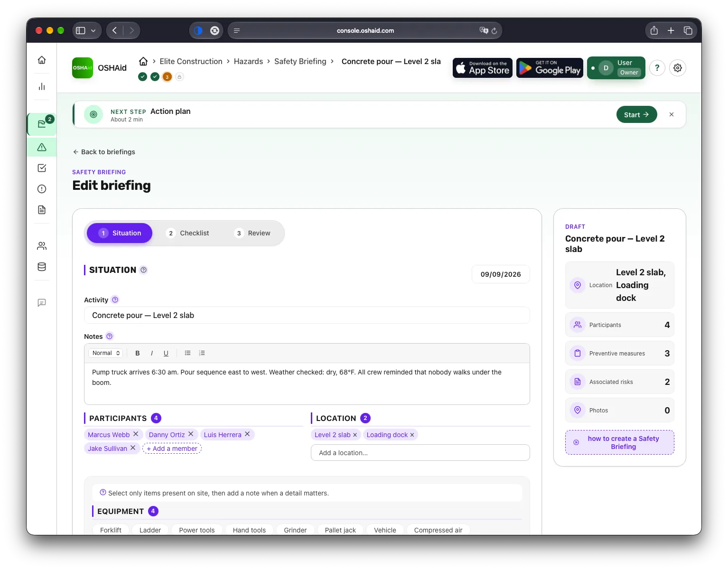Start the Action plan next step

click(x=636, y=114)
